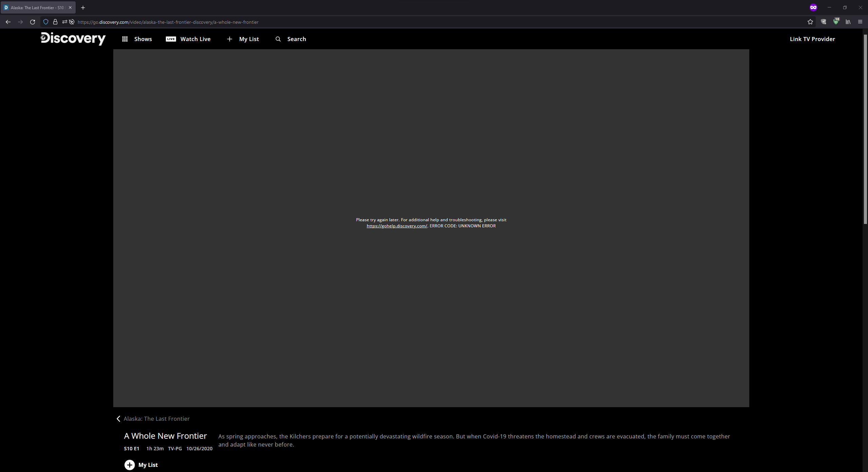Image resolution: width=868 pixels, height=472 pixels.
Task: Go back in browser history
Action: (8, 22)
